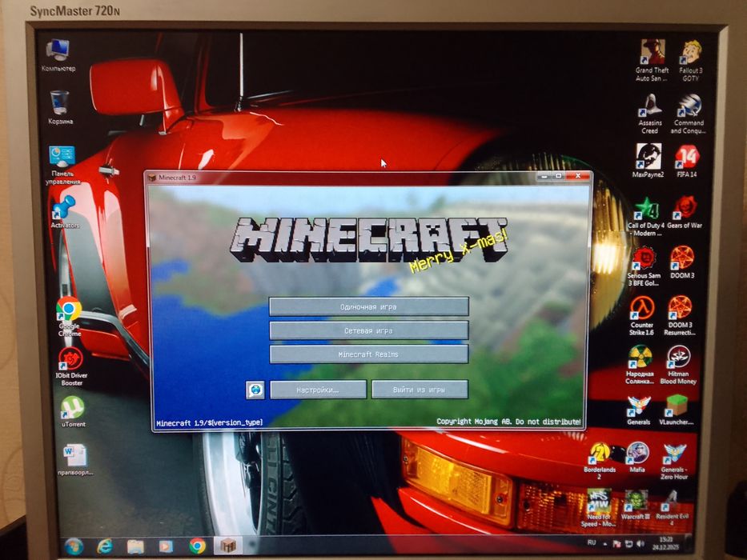The image size is (747, 560).
Task: Open Настройки options in Minecraft
Action: click(x=318, y=390)
